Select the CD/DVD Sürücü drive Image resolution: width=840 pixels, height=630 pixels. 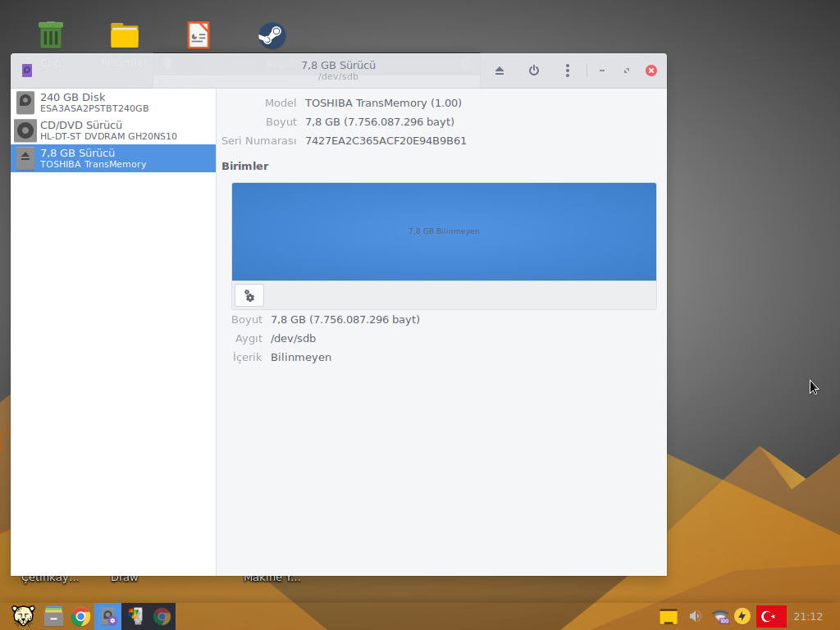click(x=113, y=130)
